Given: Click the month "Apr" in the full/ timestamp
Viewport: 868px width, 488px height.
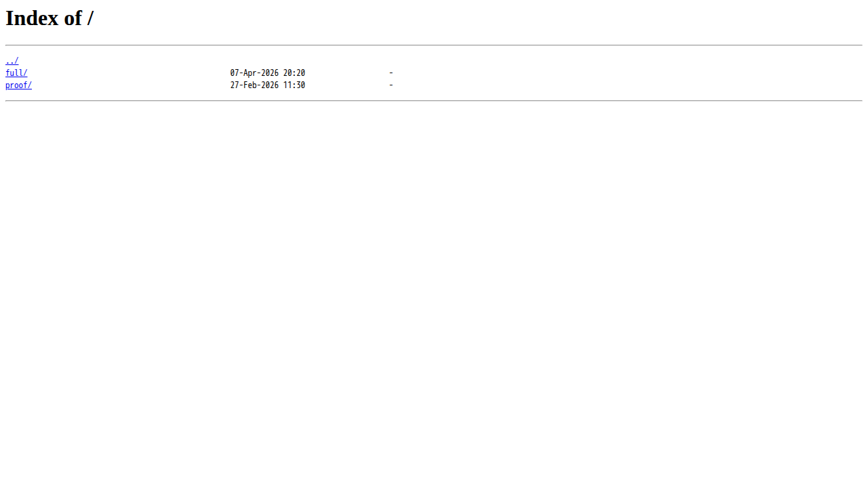Looking at the screenshot, I should [x=250, y=73].
